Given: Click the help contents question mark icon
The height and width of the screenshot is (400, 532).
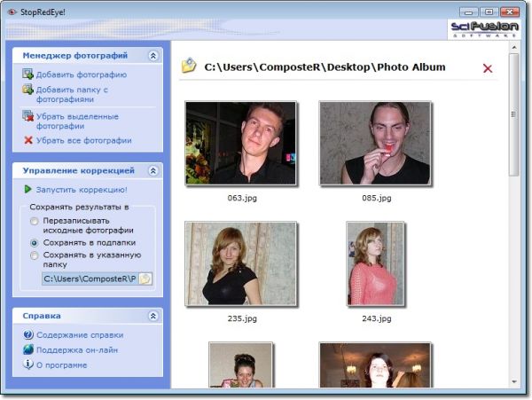Looking at the screenshot, I should point(28,334).
